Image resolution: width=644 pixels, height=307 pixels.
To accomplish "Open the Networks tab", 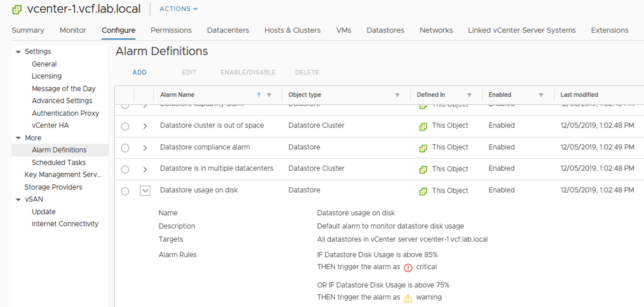I will (436, 30).
